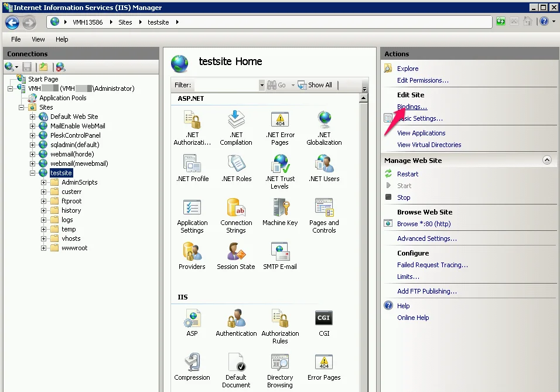Expand the PleskControlPanel node
This screenshot has height=392, width=560.
click(x=32, y=135)
